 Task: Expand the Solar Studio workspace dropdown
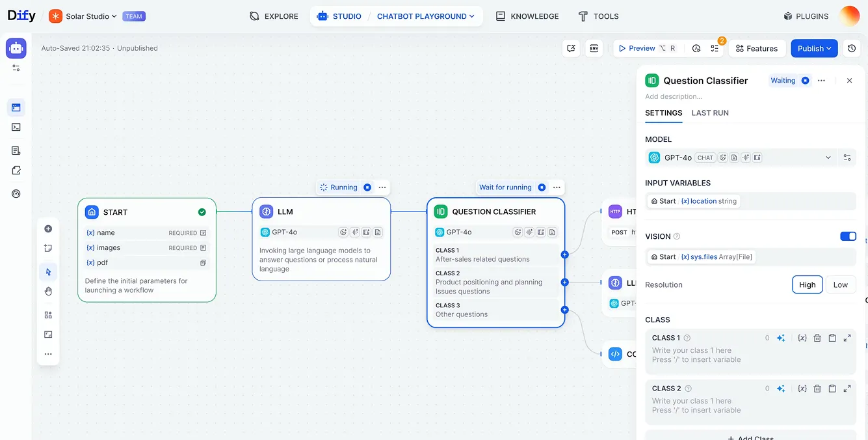(x=91, y=16)
